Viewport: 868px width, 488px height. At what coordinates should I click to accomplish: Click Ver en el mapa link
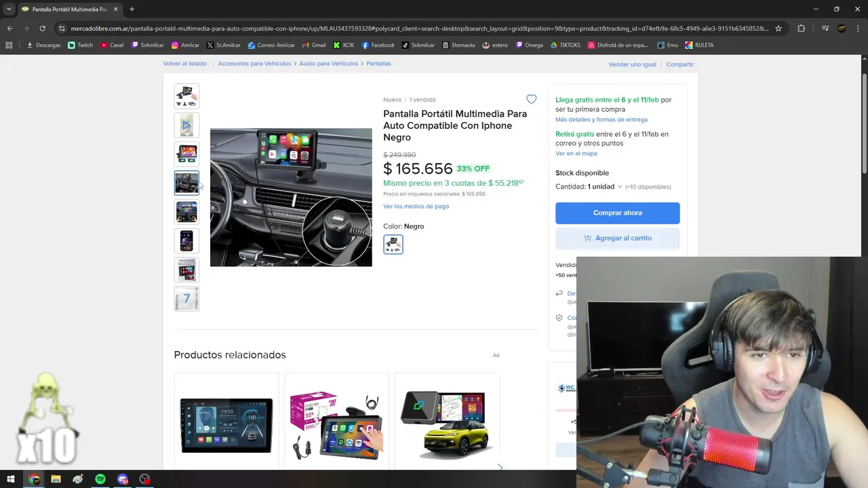click(576, 153)
